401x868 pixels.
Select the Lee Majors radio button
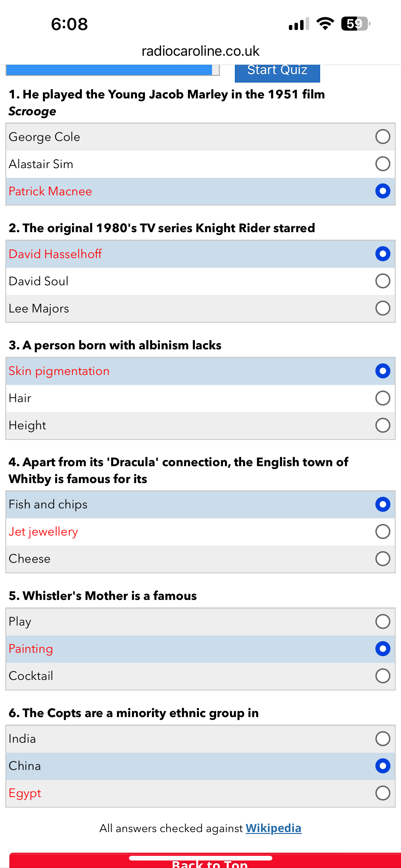(383, 308)
